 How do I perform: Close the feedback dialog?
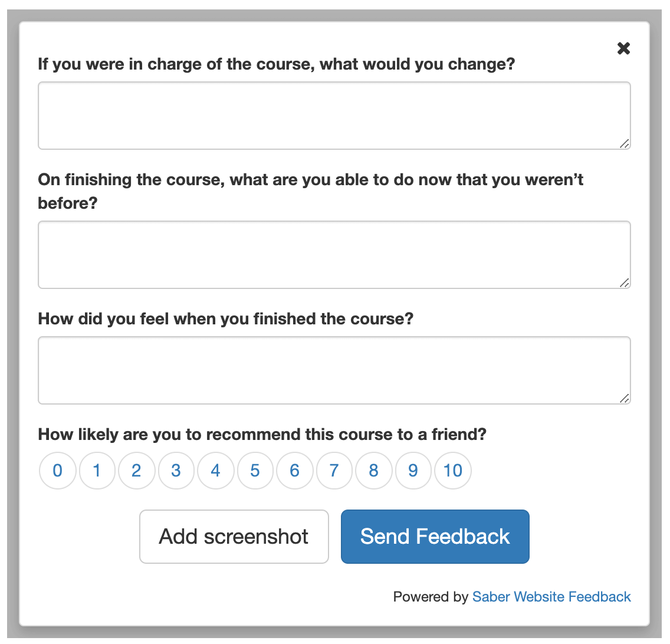coord(623,48)
